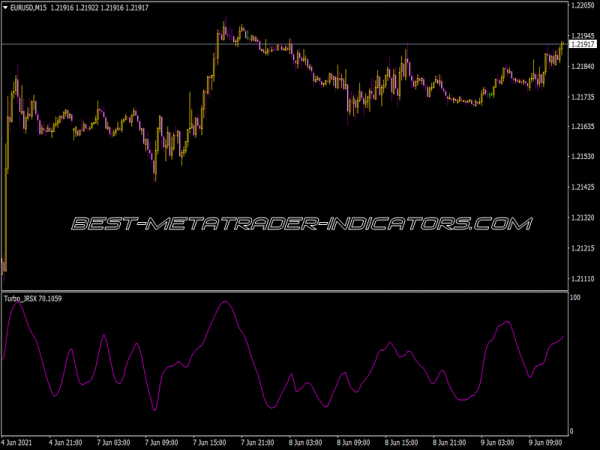The height and width of the screenshot is (450, 600).
Task: Click the 7 Jun 15:00 time marker
Action: click(x=210, y=441)
